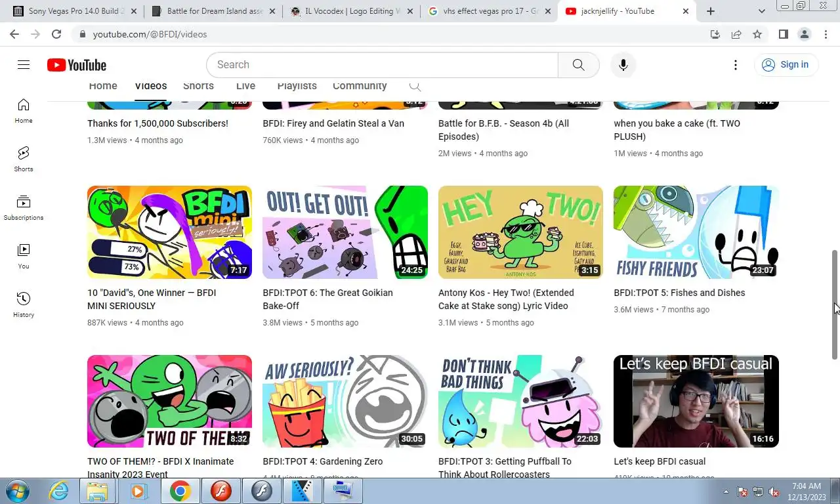Bookmark this page with star icon
The height and width of the screenshot is (504, 840).
[x=757, y=34]
